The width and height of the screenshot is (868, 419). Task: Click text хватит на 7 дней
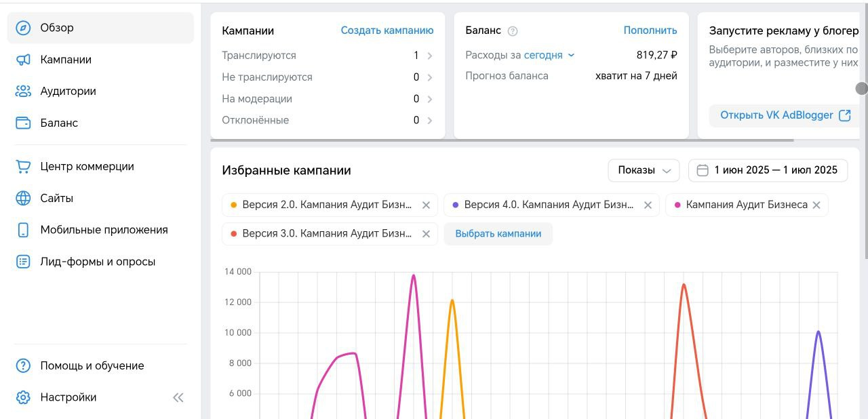[x=636, y=76]
